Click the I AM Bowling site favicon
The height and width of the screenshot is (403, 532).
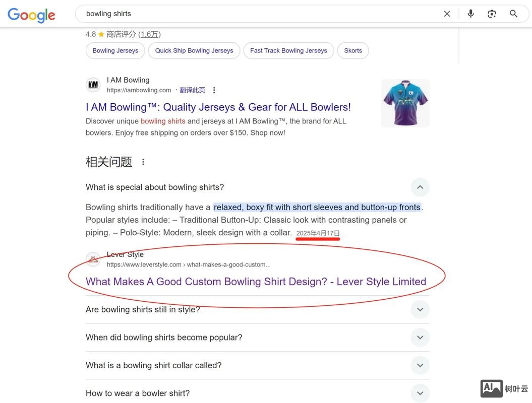pyautogui.click(x=93, y=85)
